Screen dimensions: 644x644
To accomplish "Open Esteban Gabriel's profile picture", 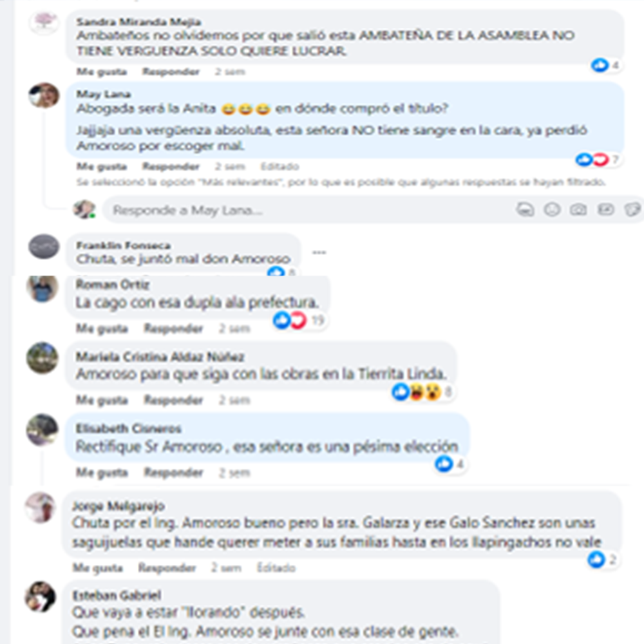I will [40, 596].
